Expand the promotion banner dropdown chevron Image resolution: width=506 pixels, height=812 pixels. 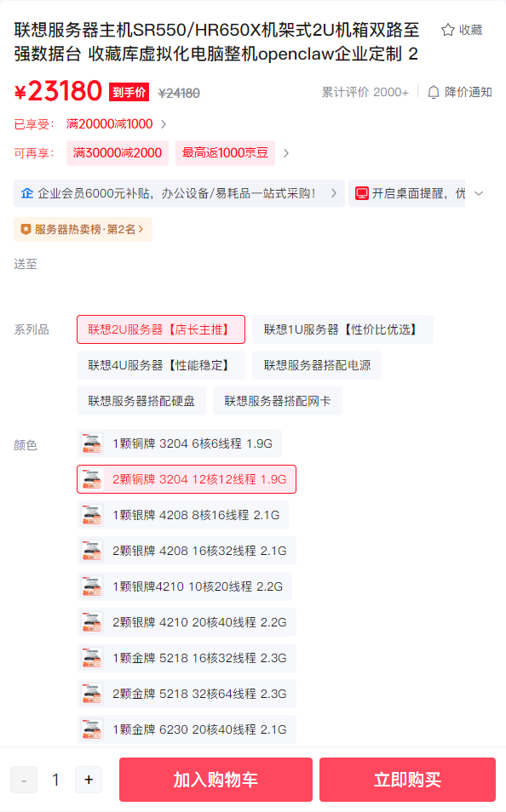pos(479,194)
